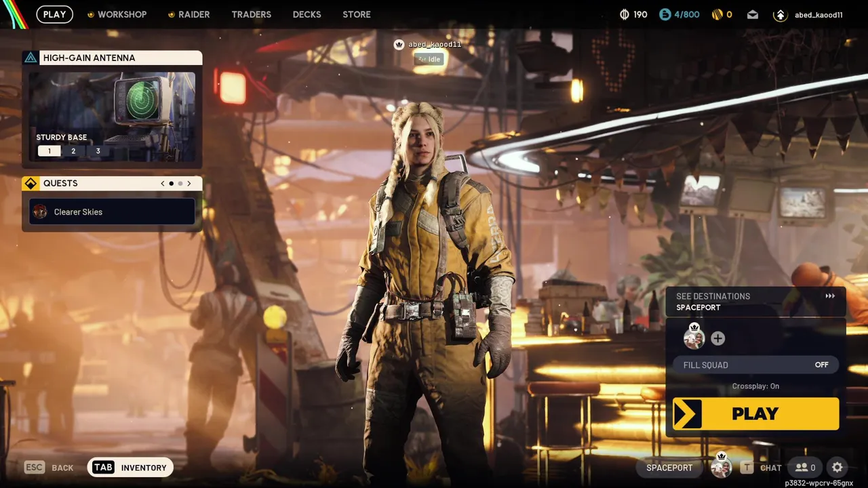This screenshot has height=488, width=868.
Task: Open the STORE tab
Action: click(357, 14)
